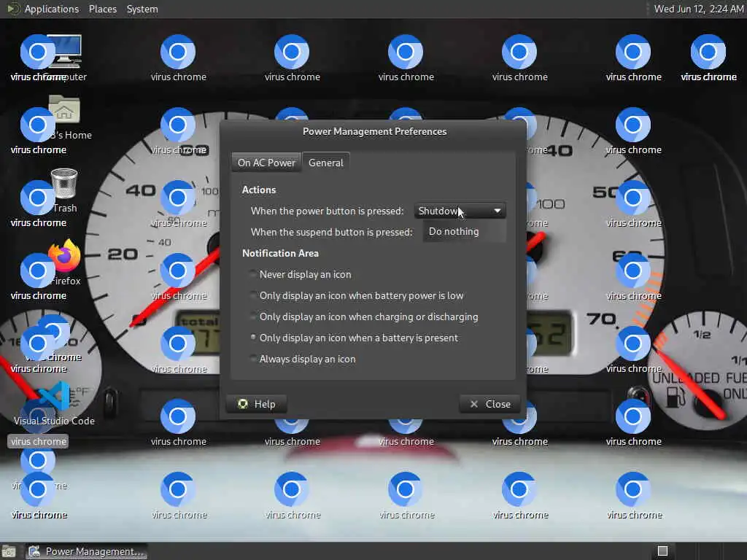Click the Power Management taskbar button
The image size is (747, 560).
(x=87, y=551)
